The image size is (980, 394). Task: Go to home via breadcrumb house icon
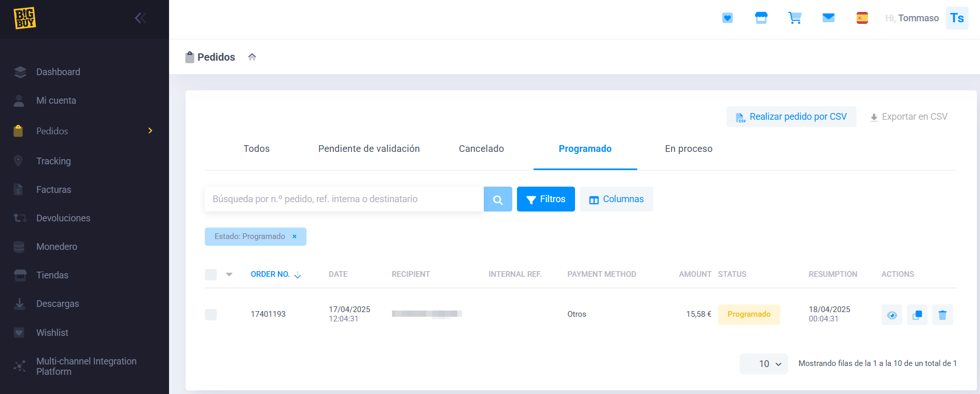point(252,57)
